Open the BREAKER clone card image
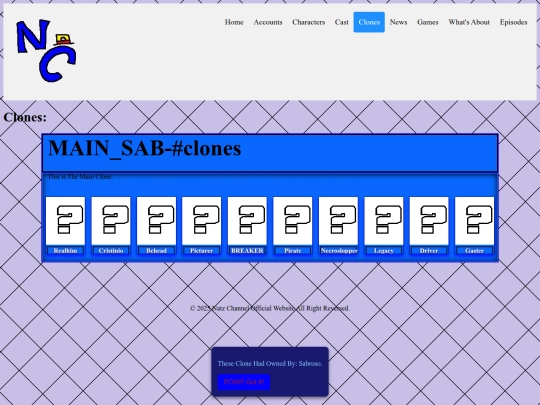The width and height of the screenshot is (540, 405). coord(247,221)
